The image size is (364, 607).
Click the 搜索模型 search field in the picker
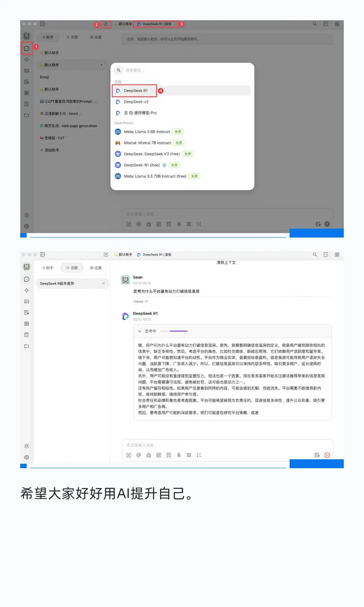(x=182, y=70)
